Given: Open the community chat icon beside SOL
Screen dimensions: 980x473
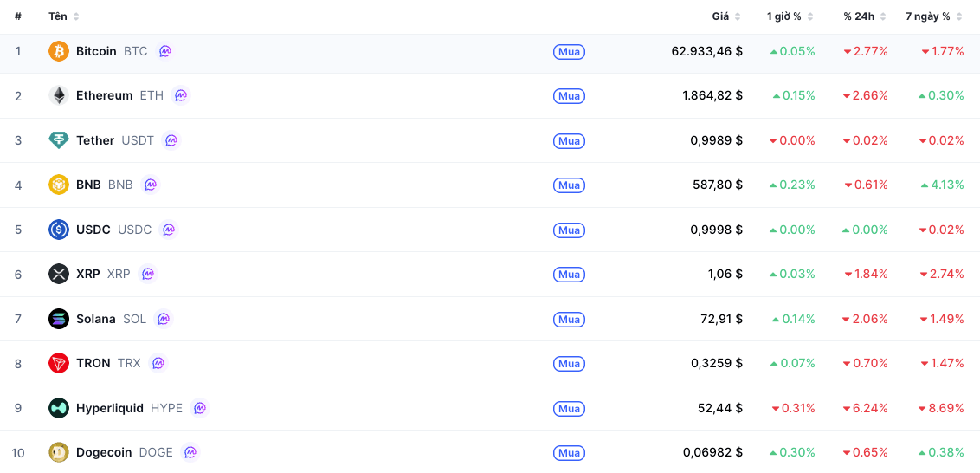Looking at the screenshot, I should pos(164,319).
